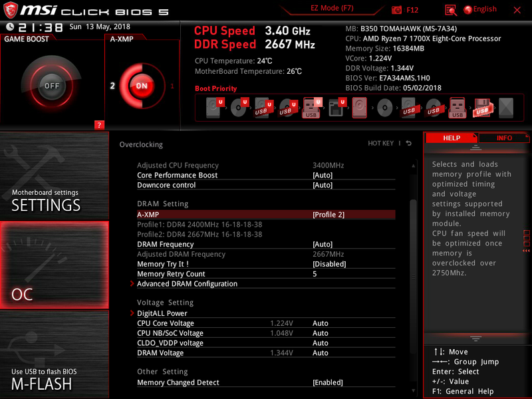Click the HOT KEY button
The height and width of the screenshot is (399, 532).
380,143
